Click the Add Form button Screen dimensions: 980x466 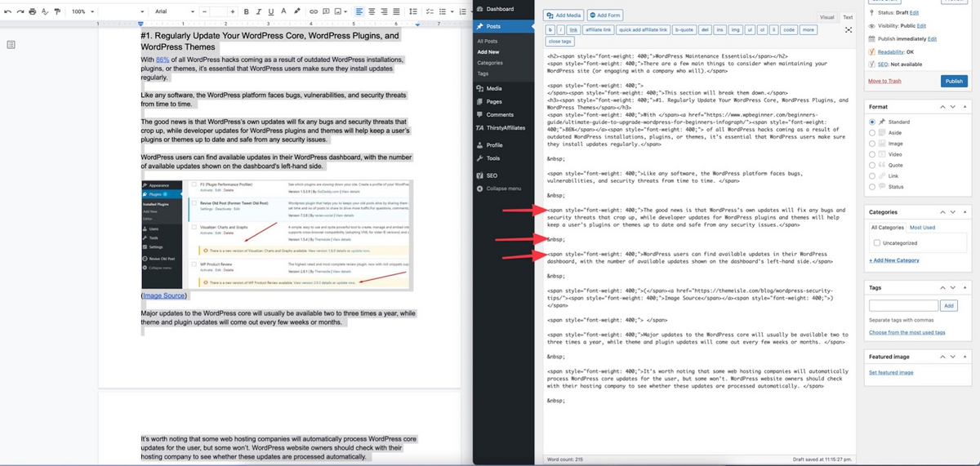click(x=604, y=15)
